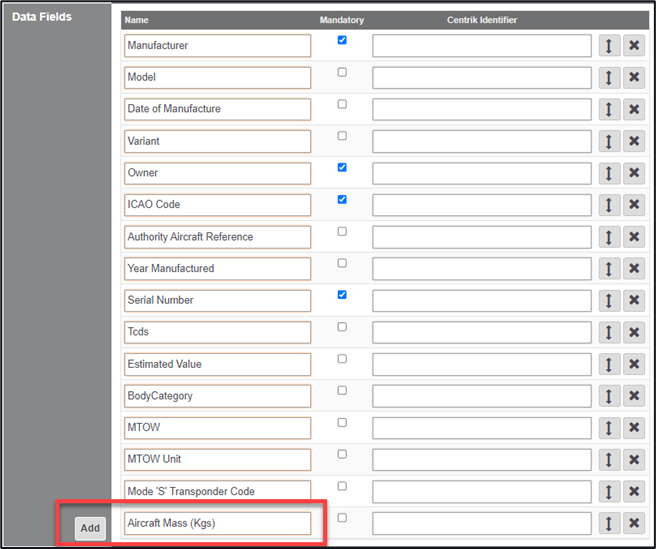The height and width of the screenshot is (549, 656).
Task: Uncheck the Manufacturer mandatory checkbox
Action: coord(342,41)
